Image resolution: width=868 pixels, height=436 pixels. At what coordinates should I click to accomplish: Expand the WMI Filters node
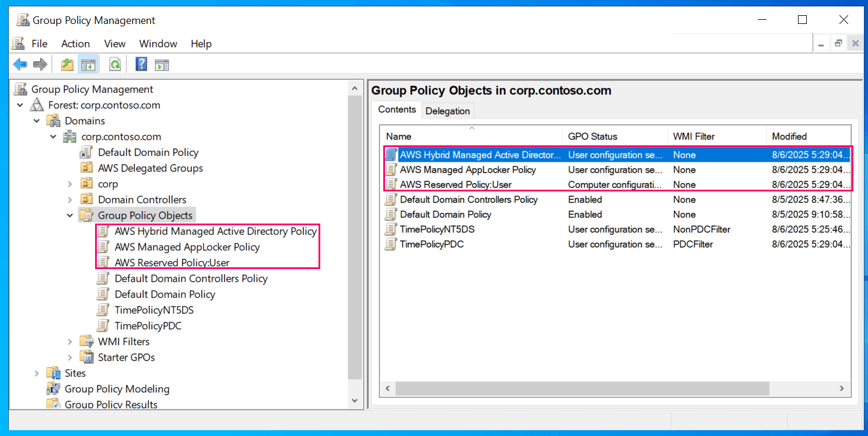coord(70,341)
